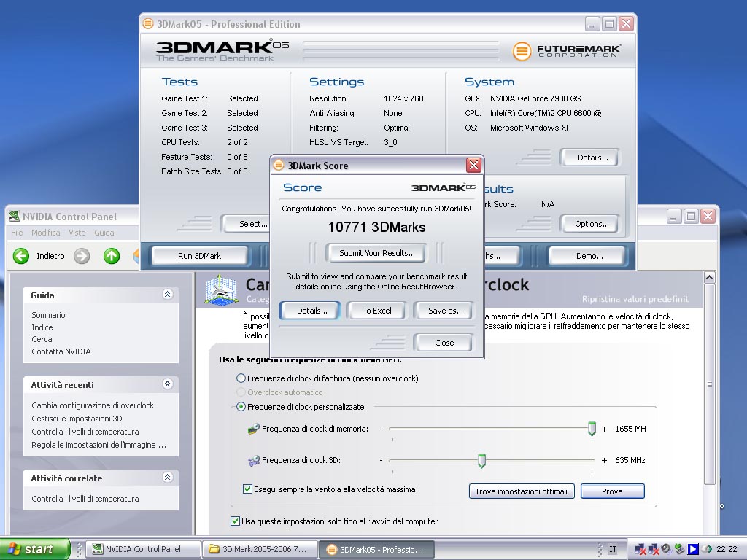Go back with the green Indietro arrow
The image size is (747, 560).
(x=21, y=256)
